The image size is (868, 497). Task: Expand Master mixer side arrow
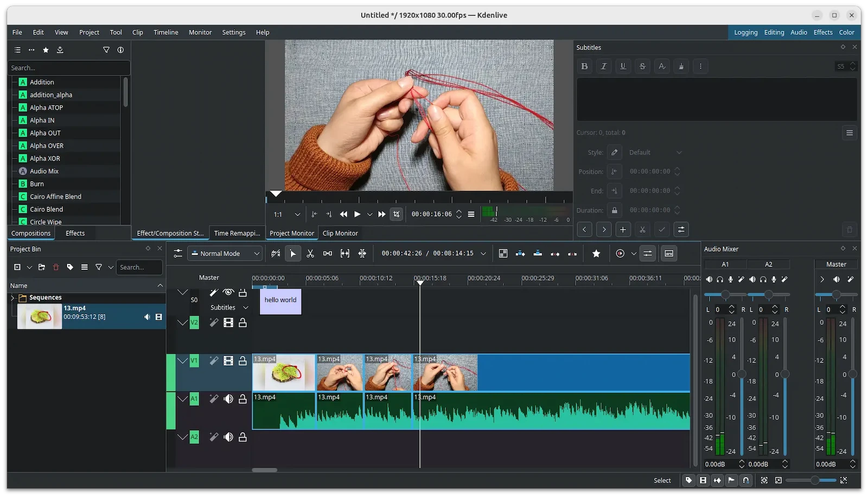point(822,279)
